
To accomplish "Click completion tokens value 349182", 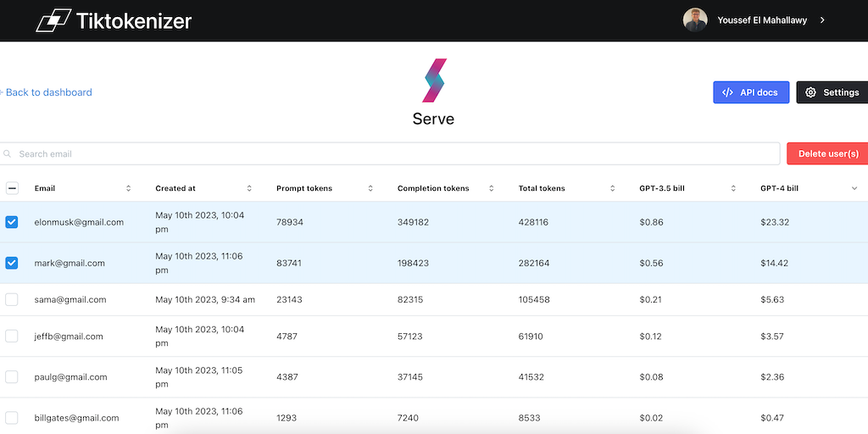I will 413,222.
